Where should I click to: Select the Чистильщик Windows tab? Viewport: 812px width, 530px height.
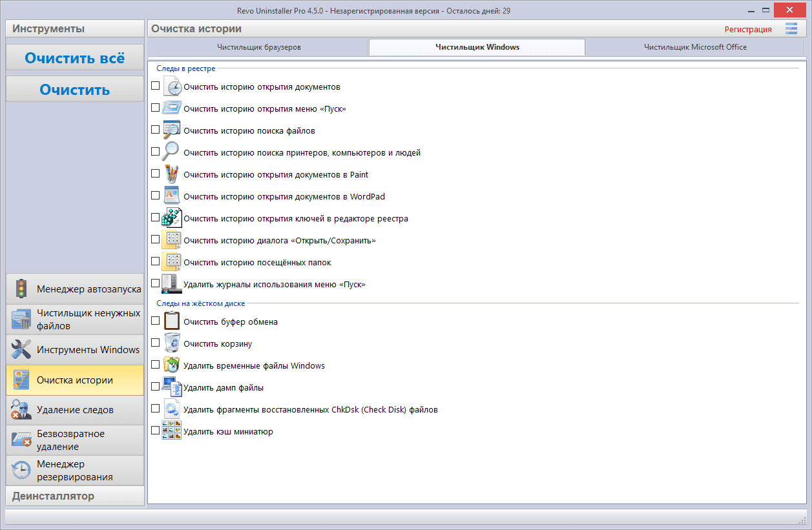477,47
